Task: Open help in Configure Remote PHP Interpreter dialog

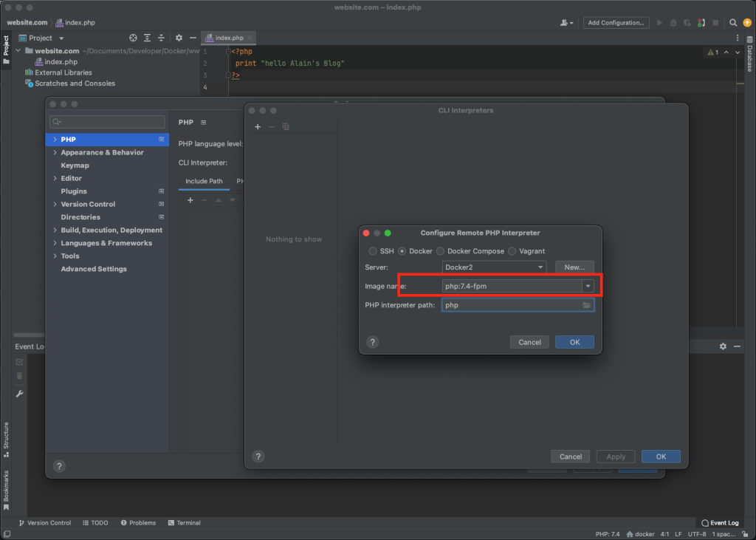Action: coord(372,342)
